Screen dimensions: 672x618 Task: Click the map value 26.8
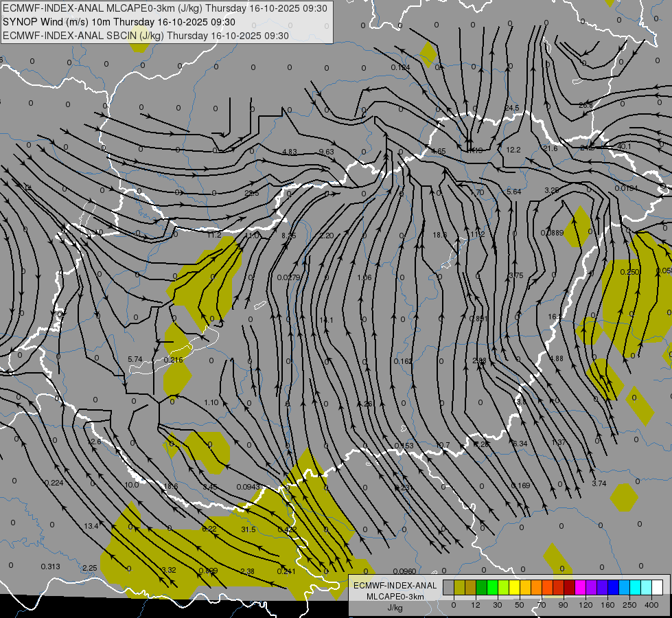[586, 105]
